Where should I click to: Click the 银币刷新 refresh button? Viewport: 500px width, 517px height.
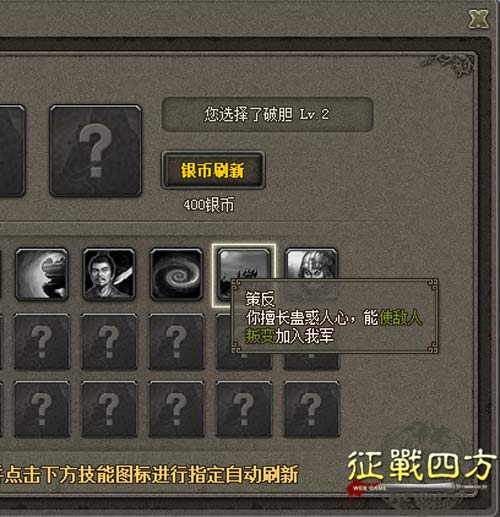(213, 170)
